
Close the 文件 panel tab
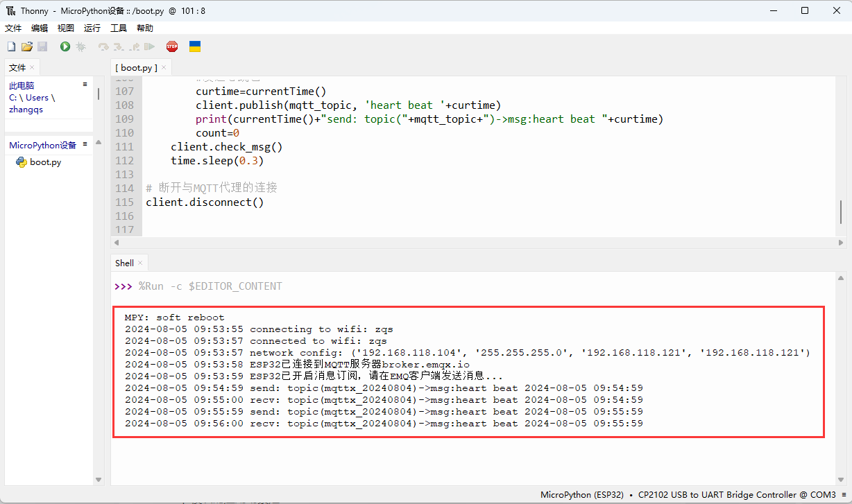click(x=32, y=67)
